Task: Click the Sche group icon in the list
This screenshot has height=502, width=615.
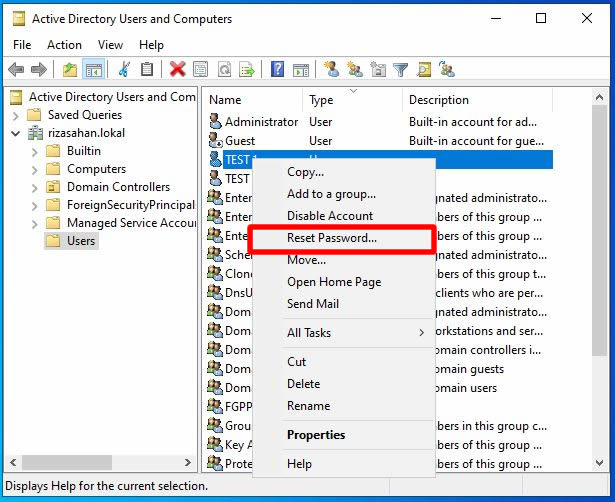Action: (215, 255)
